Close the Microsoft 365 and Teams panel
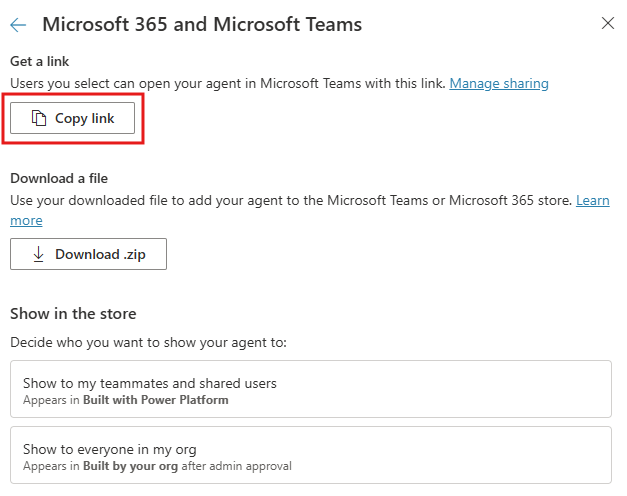Viewport: 627px width, 496px height. 608,23
